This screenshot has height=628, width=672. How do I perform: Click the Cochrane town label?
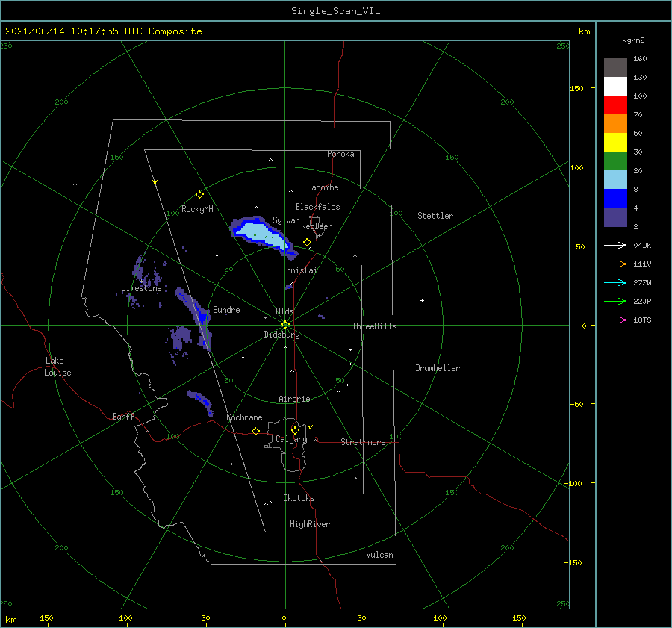(244, 417)
